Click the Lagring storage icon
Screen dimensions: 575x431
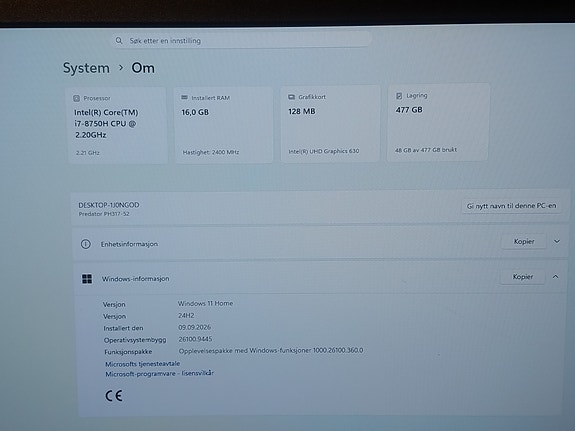tap(399, 96)
